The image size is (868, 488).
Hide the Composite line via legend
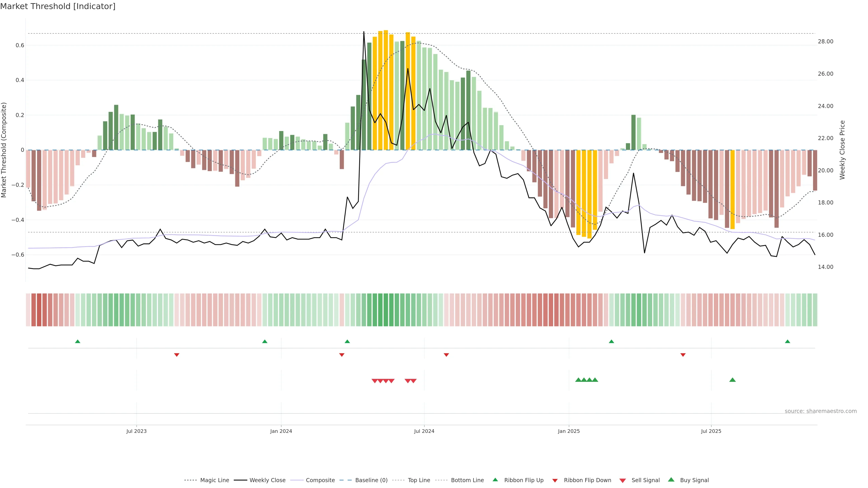click(320, 480)
